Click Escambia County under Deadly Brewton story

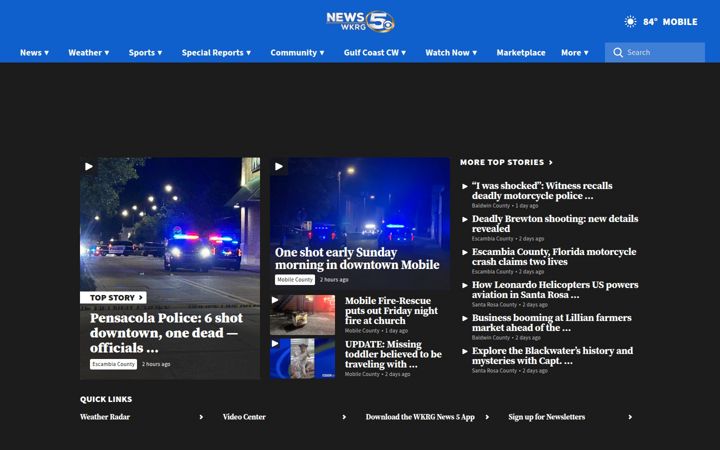pyautogui.click(x=492, y=239)
